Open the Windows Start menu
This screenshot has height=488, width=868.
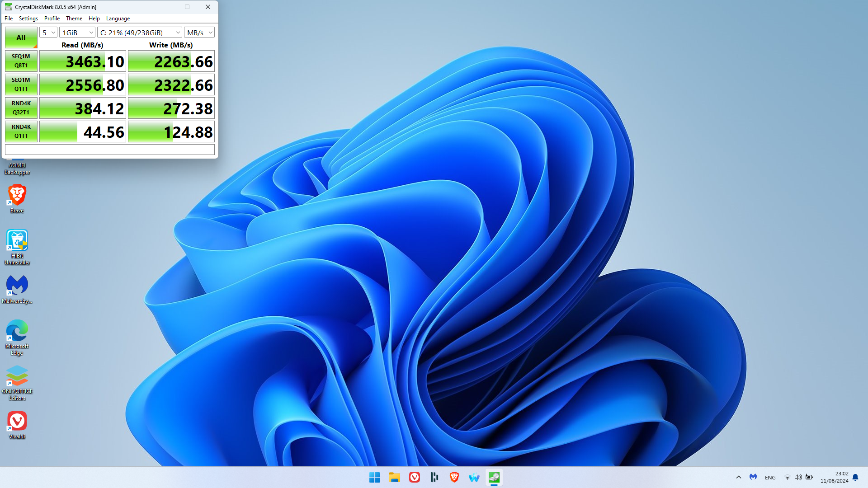(374, 477)
